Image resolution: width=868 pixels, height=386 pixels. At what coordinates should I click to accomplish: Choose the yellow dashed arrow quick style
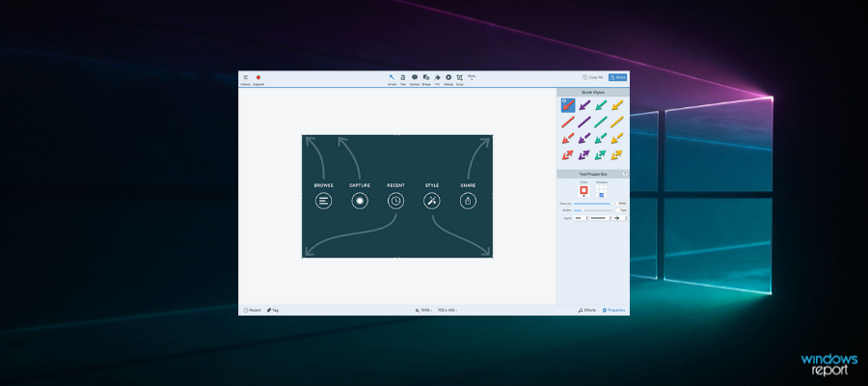(617, 138)
